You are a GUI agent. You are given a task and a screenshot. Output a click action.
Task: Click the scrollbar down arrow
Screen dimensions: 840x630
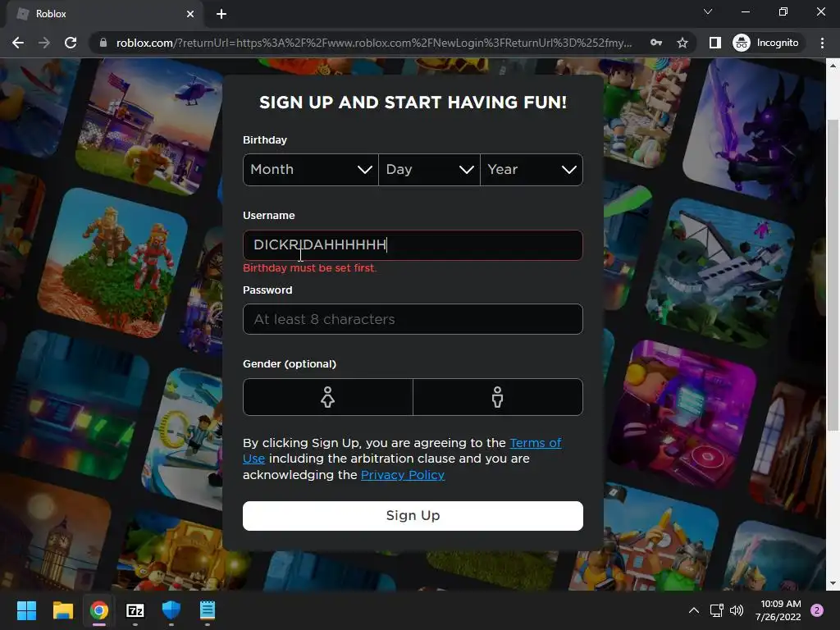coord(833,583)
